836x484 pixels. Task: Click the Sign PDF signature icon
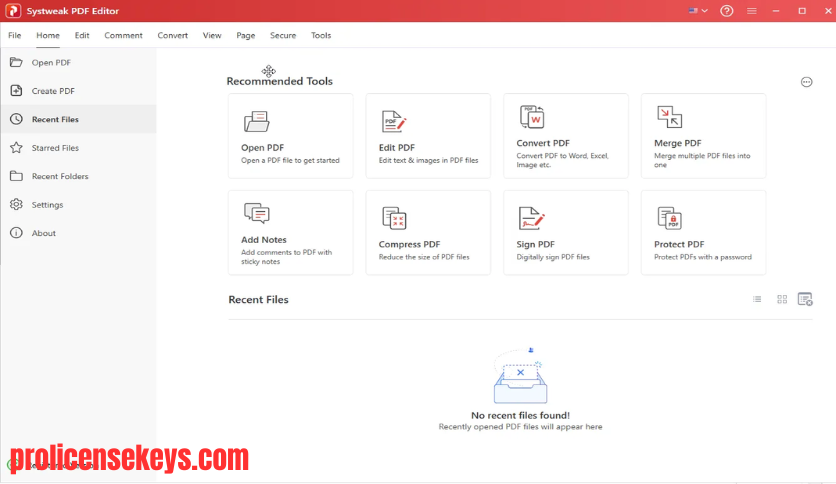click(532, 218)
